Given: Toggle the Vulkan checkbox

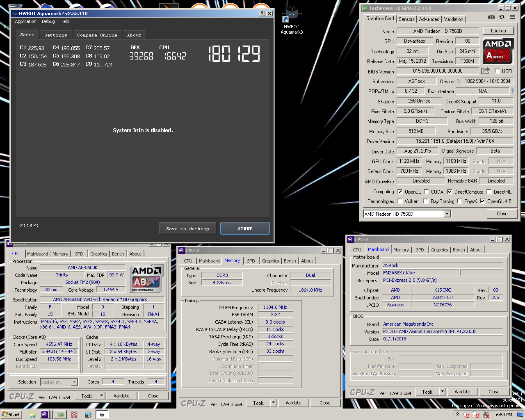Looking at the screenshot, I should (x=400, y=201).
